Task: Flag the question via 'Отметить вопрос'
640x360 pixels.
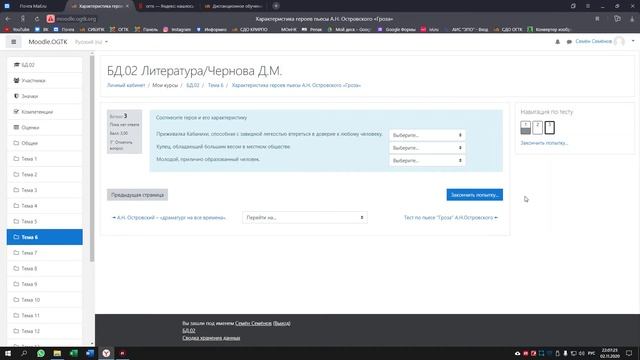Action: coord(121,145)
